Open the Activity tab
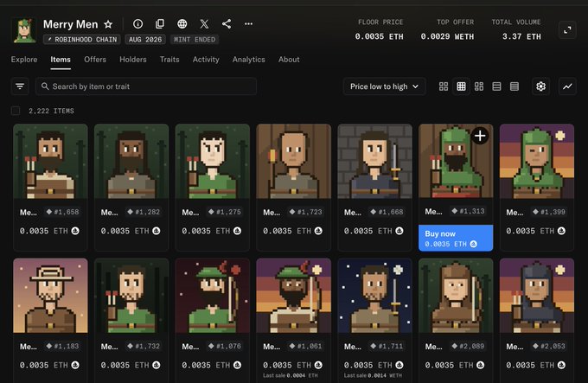 point(206,59)
